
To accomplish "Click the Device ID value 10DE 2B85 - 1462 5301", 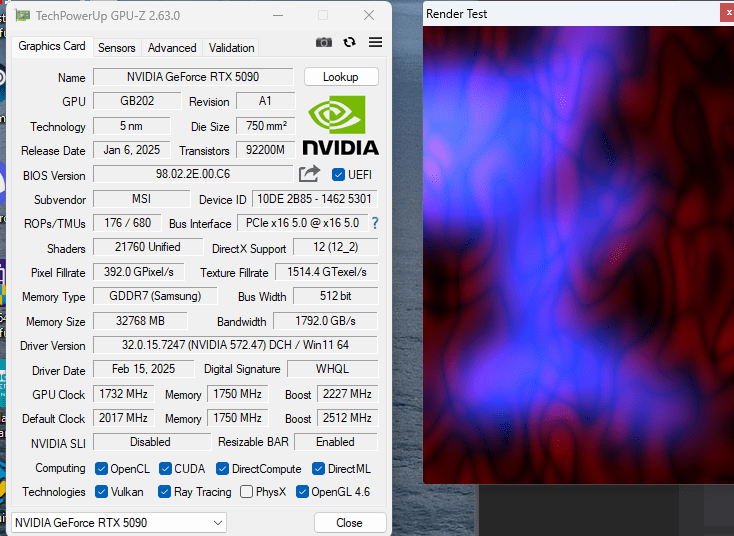I will pyautogui.click(x=314, y=199).
